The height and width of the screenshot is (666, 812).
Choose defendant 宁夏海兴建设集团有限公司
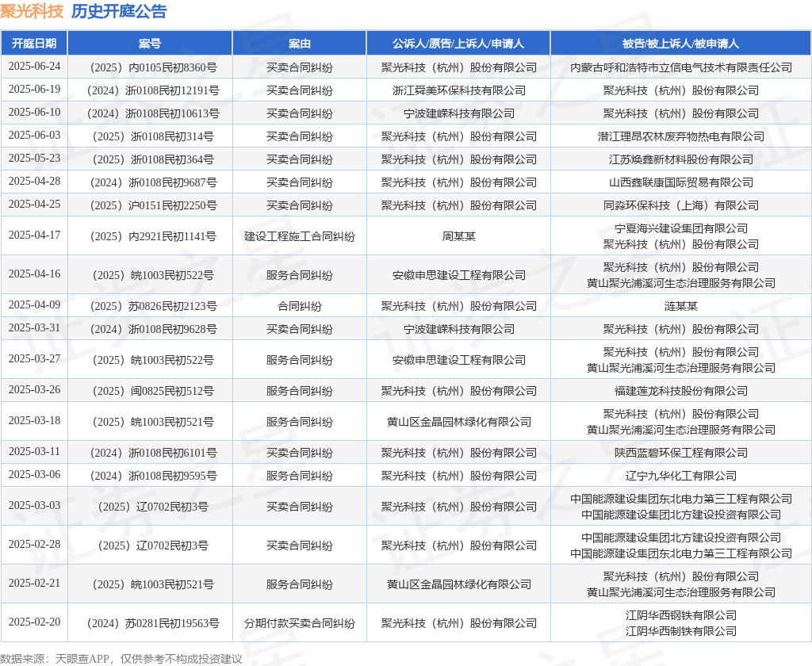pos(681,228)
